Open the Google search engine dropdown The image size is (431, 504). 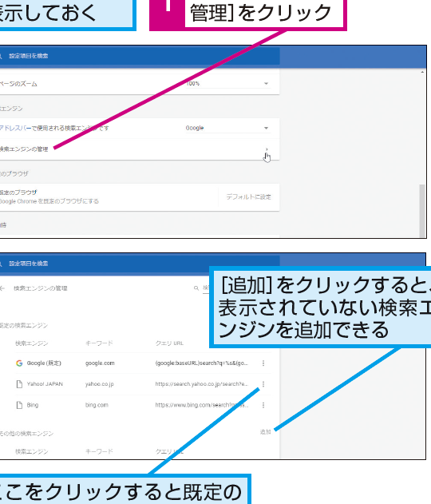tap(227, 128)
